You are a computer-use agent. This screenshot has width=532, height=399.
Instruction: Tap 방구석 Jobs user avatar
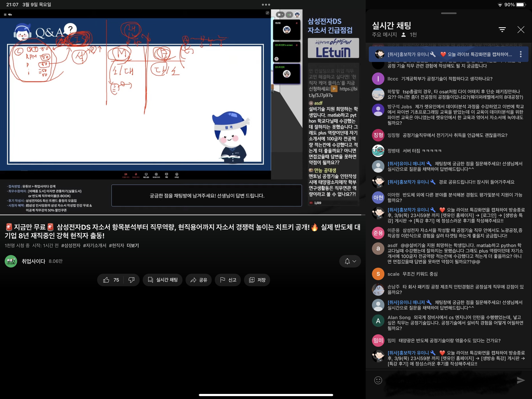pyautogui.click(x=378, y=110)
